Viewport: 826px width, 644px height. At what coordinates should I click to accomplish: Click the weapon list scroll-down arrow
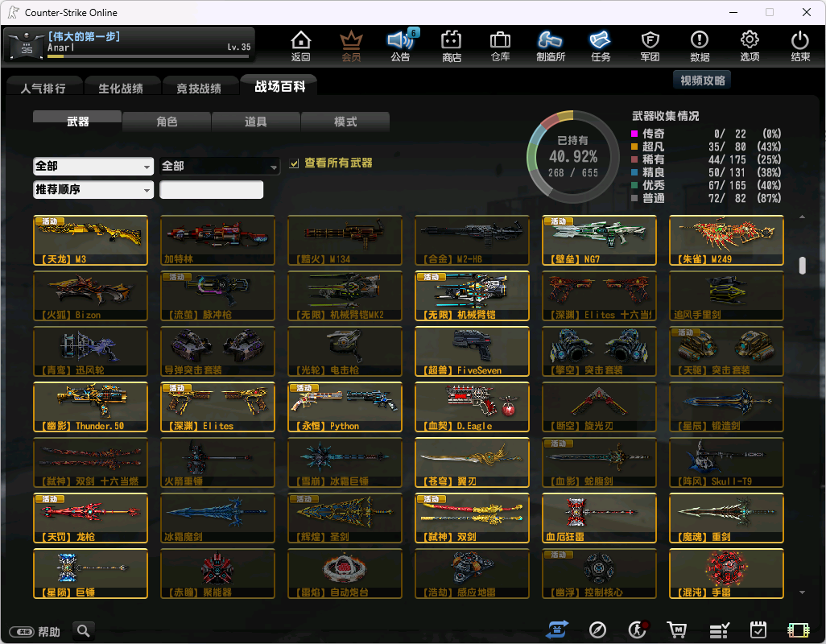[x=802, y=593]
